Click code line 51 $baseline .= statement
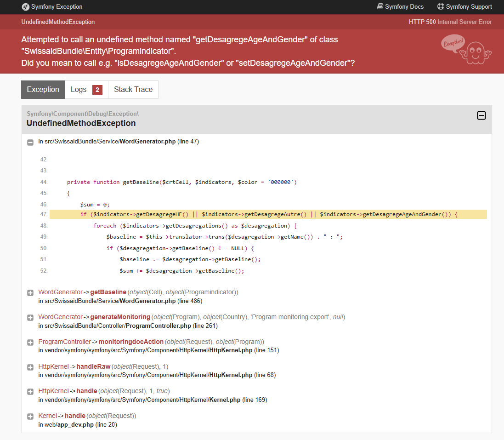 tap(190, 259)
